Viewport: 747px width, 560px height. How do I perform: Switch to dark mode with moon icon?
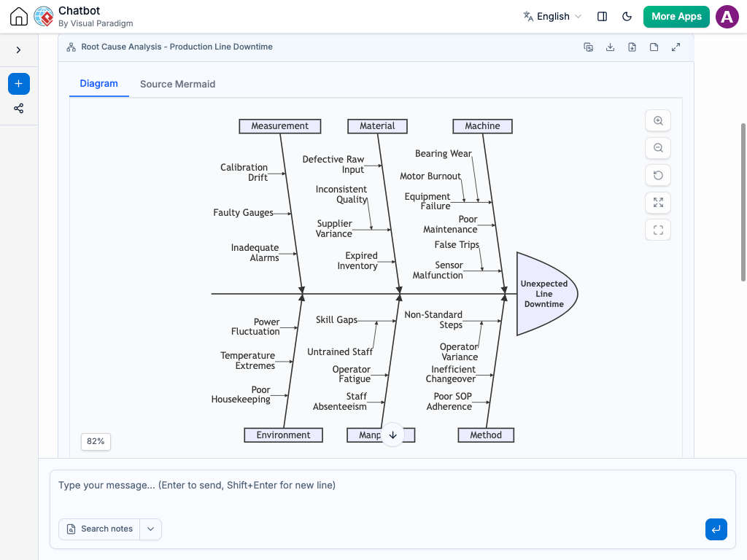[x=627, y=16]
